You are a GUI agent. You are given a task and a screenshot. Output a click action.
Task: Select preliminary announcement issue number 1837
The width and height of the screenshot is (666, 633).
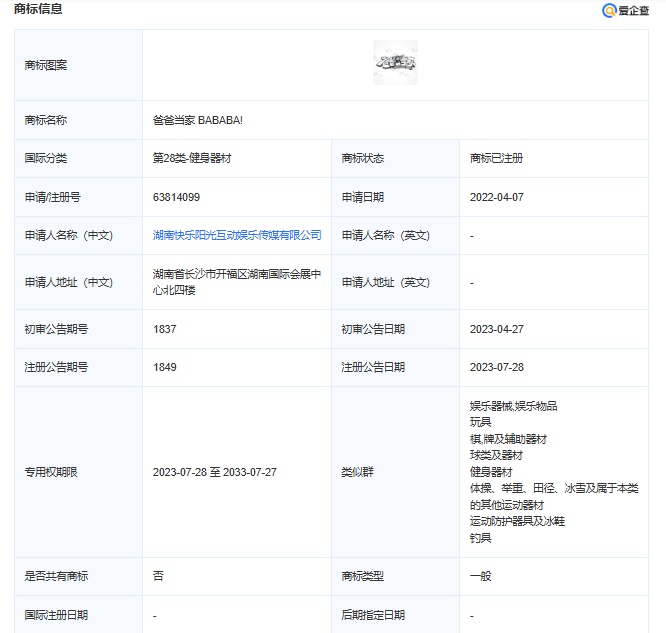(x=165, y=328)
